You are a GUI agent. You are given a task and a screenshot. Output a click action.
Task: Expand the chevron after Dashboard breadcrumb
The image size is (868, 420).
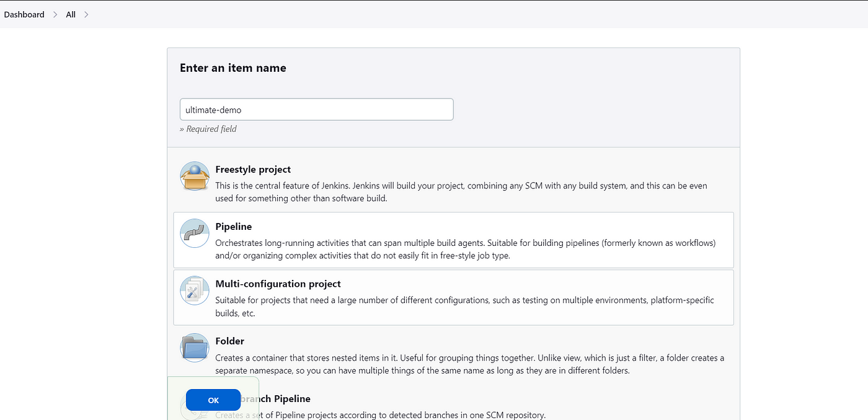coord(55,14)
